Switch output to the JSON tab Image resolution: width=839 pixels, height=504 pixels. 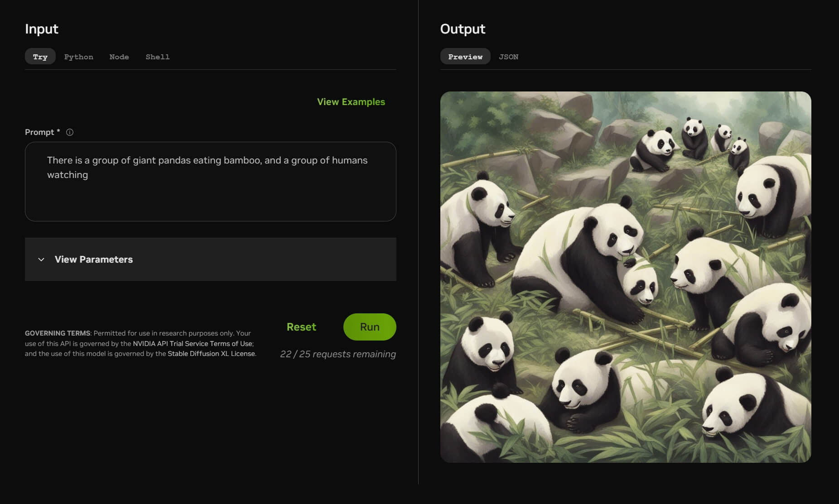tap(508, 57)
